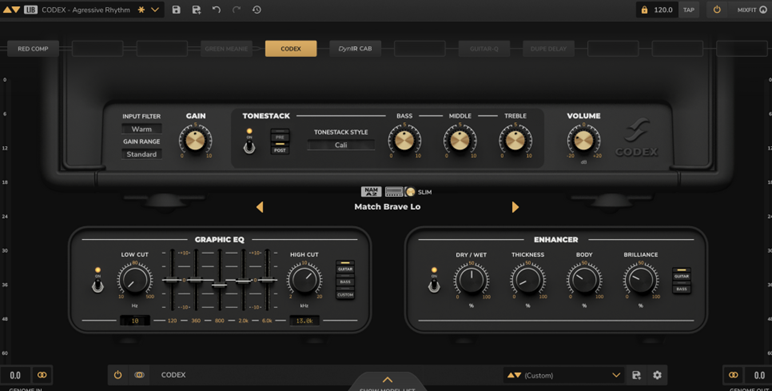Click the TAP tempo button
The image size is (772, 391).
pyautogui.click(x=688, y=10)
